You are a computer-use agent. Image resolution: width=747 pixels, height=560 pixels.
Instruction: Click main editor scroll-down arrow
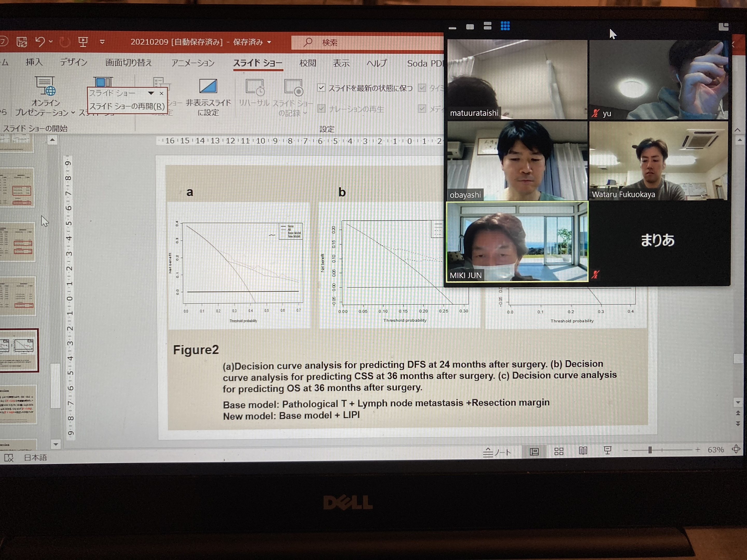(x=738, y=402)
